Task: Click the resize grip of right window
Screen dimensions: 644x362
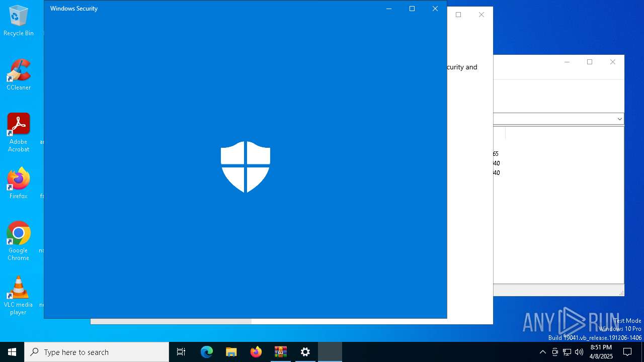Action: [x=621, y=293]
